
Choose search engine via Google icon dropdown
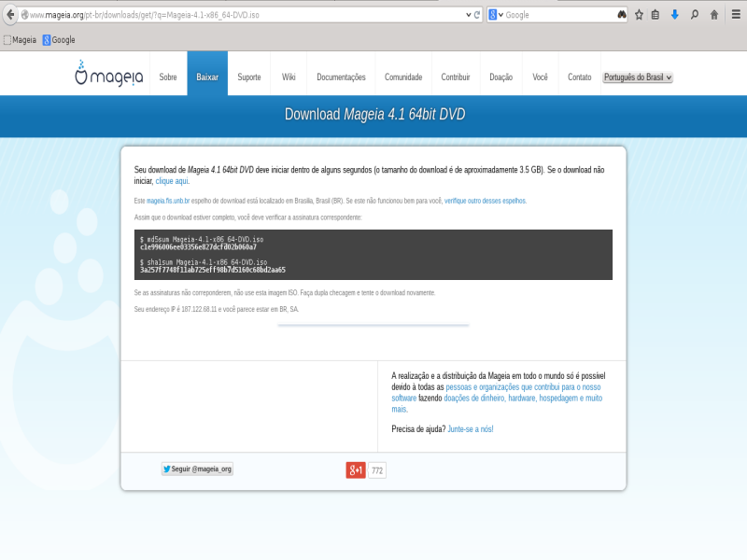click(x=496, y=15)
